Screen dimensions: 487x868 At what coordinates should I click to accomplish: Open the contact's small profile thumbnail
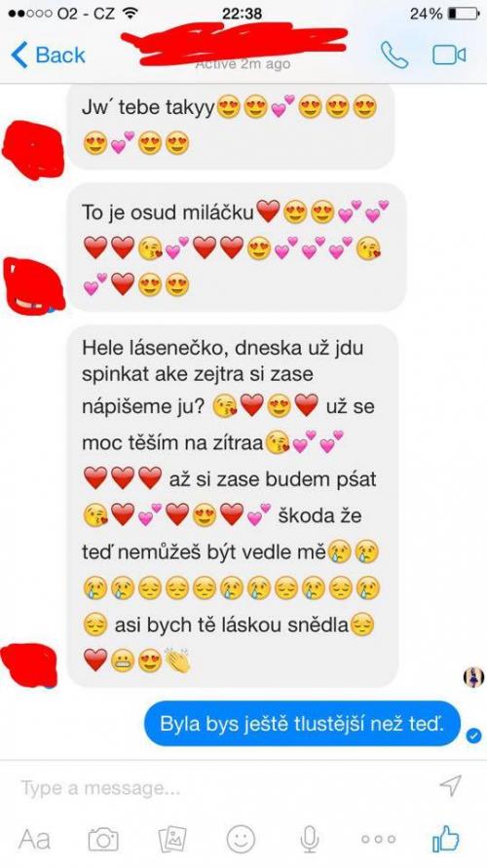coord(473,677)
